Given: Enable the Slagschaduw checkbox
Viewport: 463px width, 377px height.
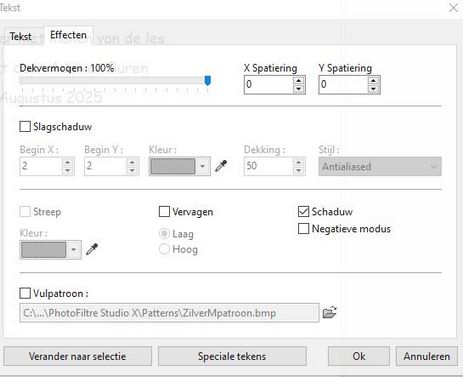Looking at the screenshot, I should point(25,127).
